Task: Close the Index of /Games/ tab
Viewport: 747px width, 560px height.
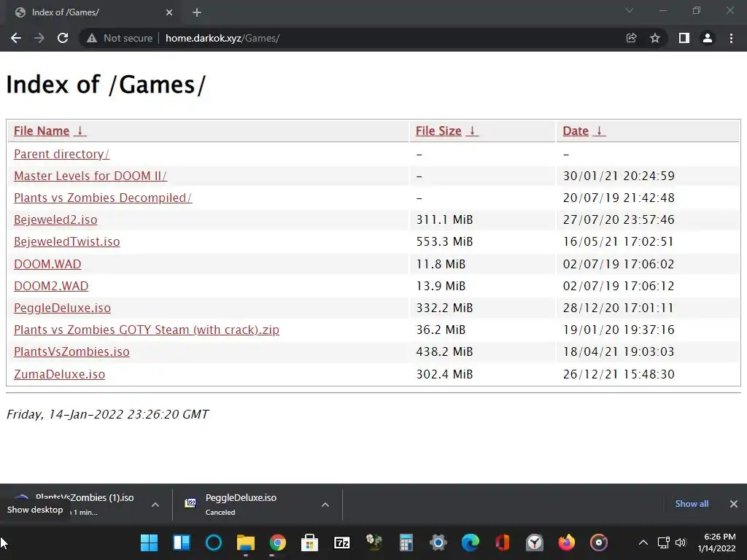Action: tap(169, 12)
